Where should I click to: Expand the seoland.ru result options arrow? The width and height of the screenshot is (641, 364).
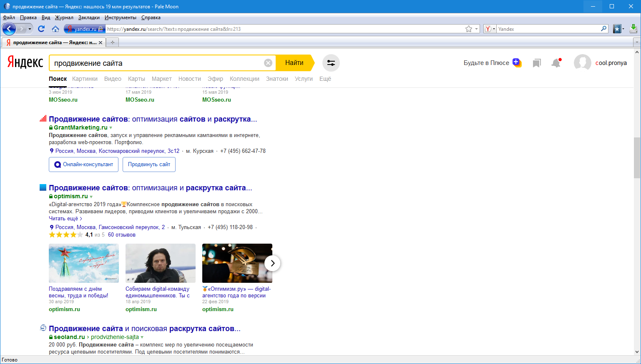point(142,337)
